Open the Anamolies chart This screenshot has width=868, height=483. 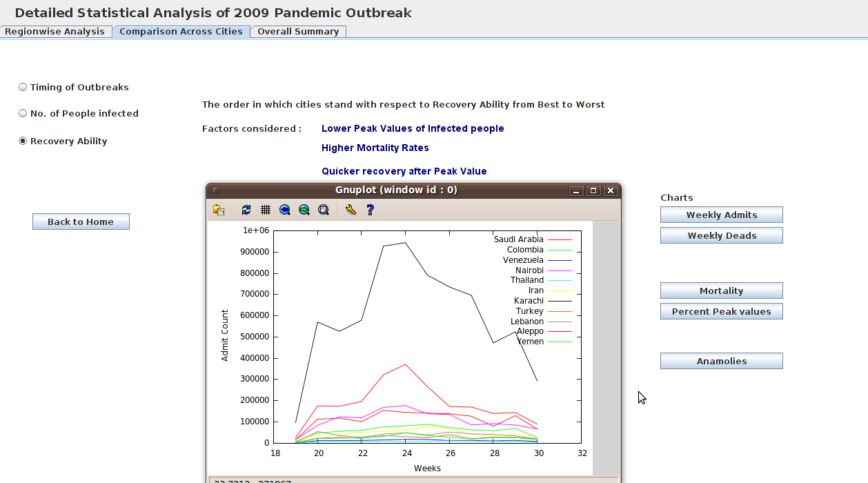click(722, 361)
